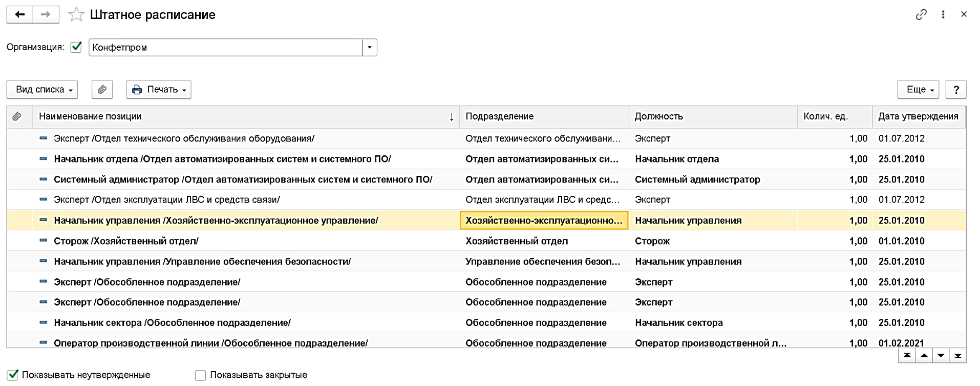
Task: Jump to the first row with the top arrow
Action: pyautogui.click(x=907, y=355)
